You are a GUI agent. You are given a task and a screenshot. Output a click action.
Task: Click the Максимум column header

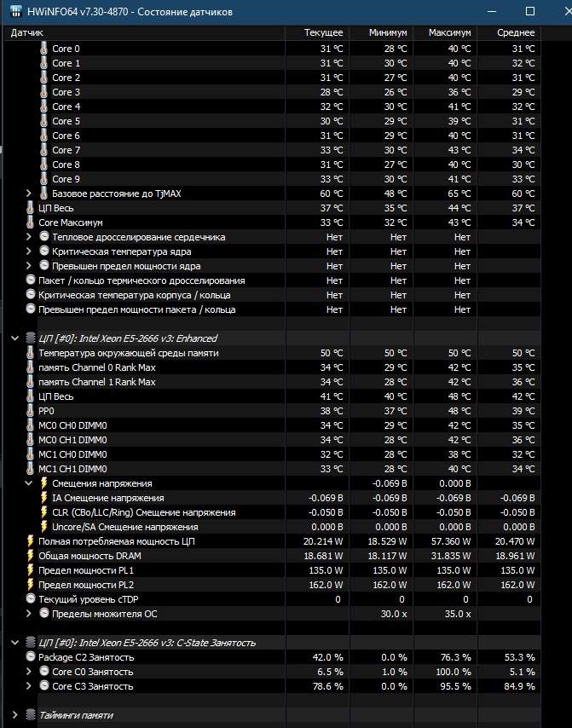[x=445, y=32]
